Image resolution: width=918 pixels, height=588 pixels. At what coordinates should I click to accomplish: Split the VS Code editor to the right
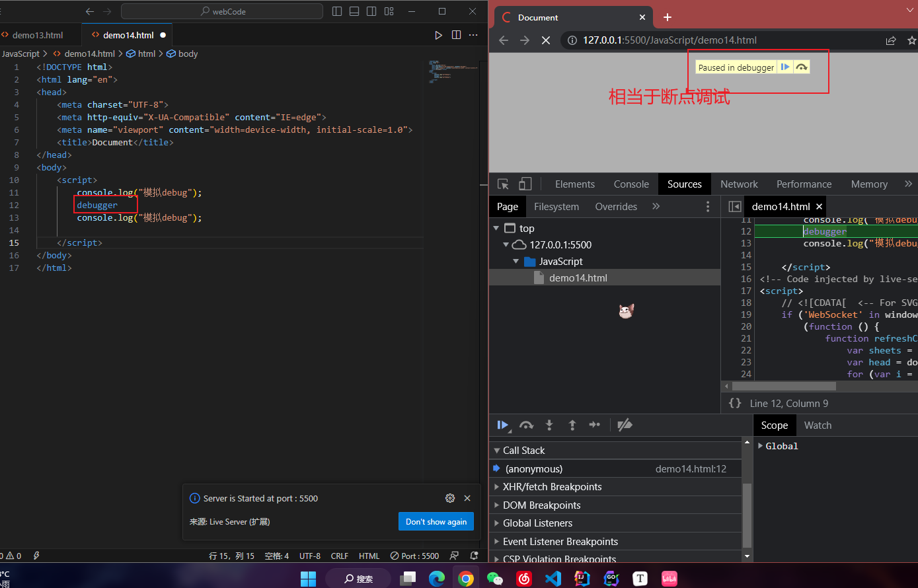(456, 35)
